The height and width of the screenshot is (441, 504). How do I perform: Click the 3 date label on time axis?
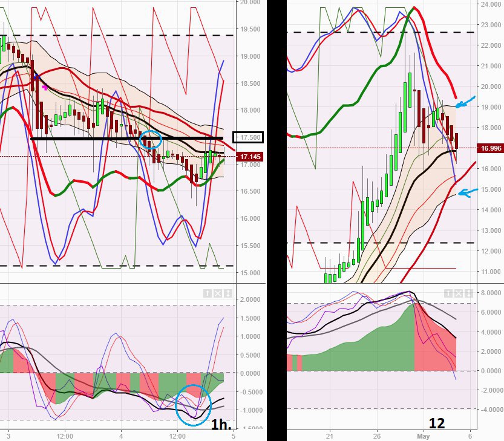(8, 436)
